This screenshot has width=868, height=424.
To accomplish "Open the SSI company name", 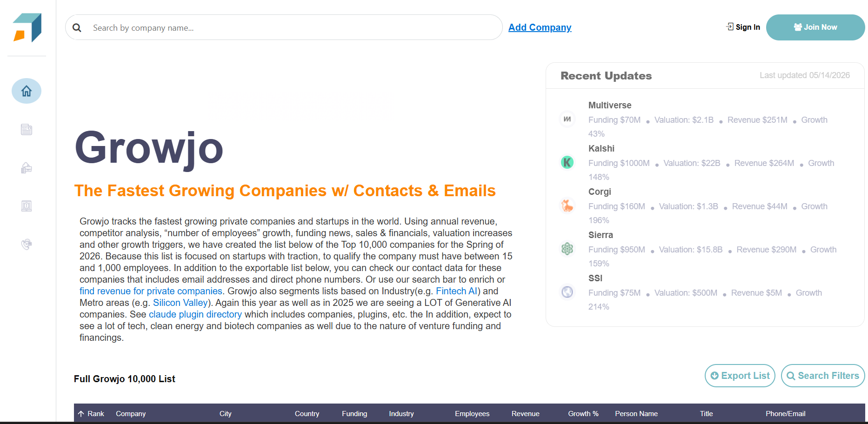I will (x=595, y=278).
